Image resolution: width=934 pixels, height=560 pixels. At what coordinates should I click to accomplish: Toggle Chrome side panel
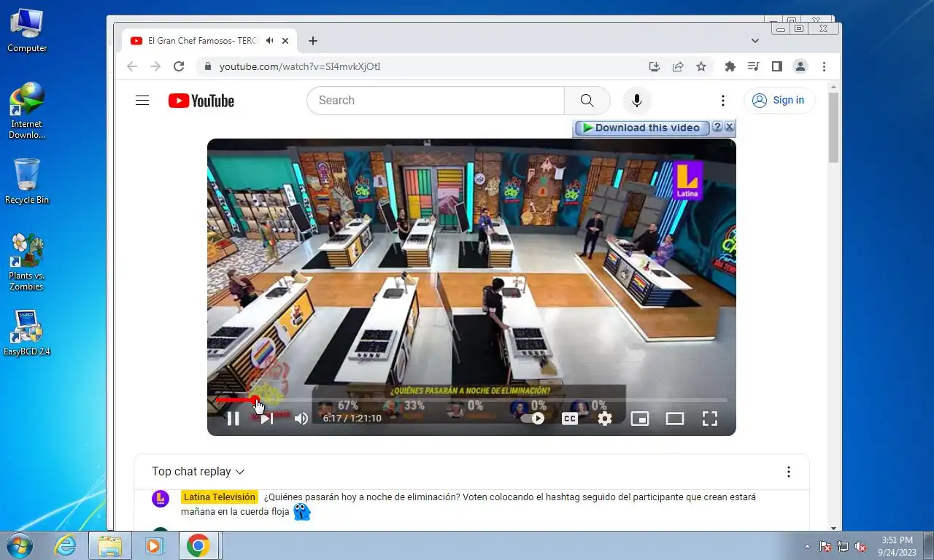pos(777,66)
